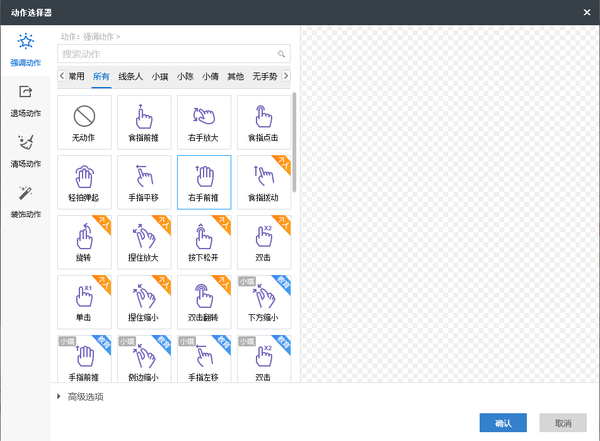Open the 其他 tab
This screenshot has width=600, height=441.
[236, 76]
